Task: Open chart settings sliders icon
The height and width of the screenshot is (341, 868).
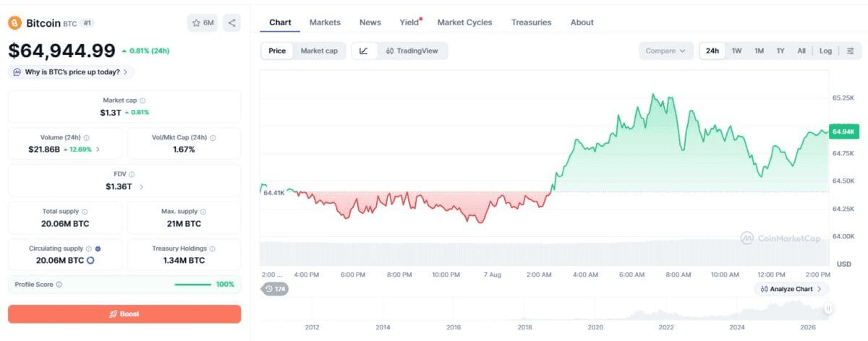Action: click(850, 51)
